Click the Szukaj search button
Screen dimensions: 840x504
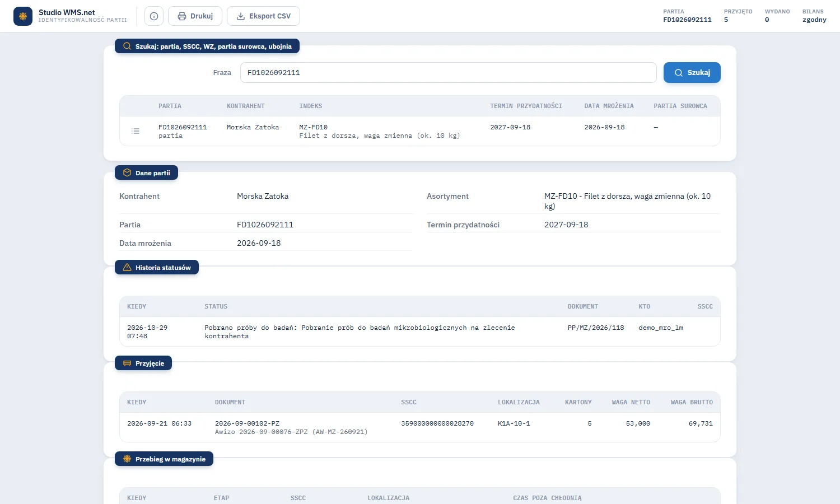coord(692,73)
